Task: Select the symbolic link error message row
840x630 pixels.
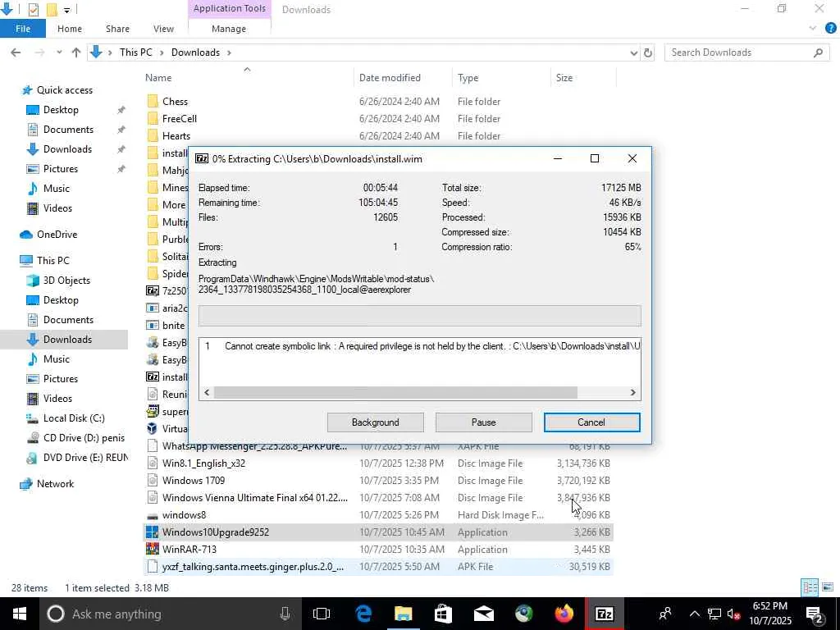Action: click(x=419, y=346)
